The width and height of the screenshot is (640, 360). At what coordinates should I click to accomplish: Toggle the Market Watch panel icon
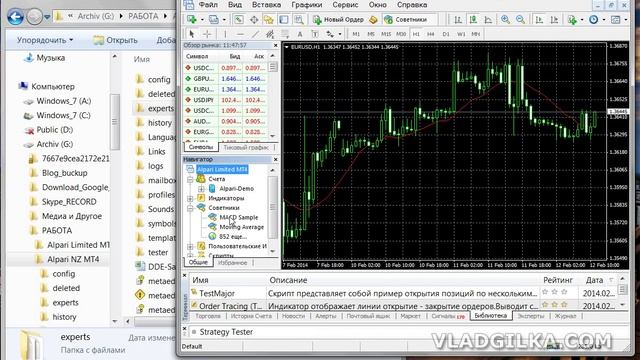pyautogui.click(x=238, y=19)
